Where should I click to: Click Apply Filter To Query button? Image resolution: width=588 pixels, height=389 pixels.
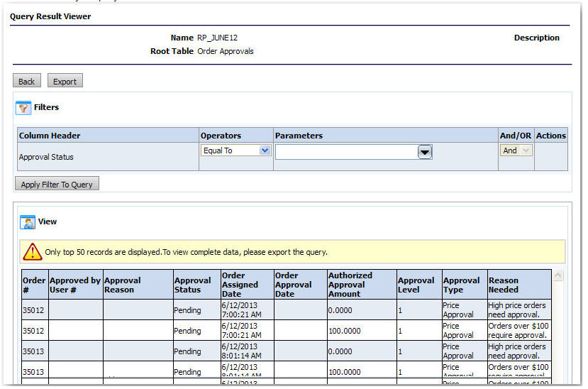pos(57,185)
